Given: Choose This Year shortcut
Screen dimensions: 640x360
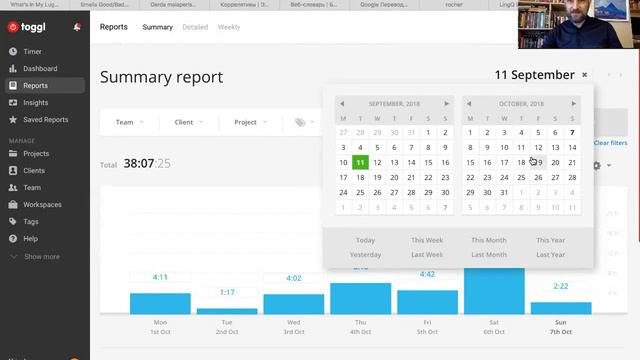Looking at the screenshot, I should (x=551, y=240).
